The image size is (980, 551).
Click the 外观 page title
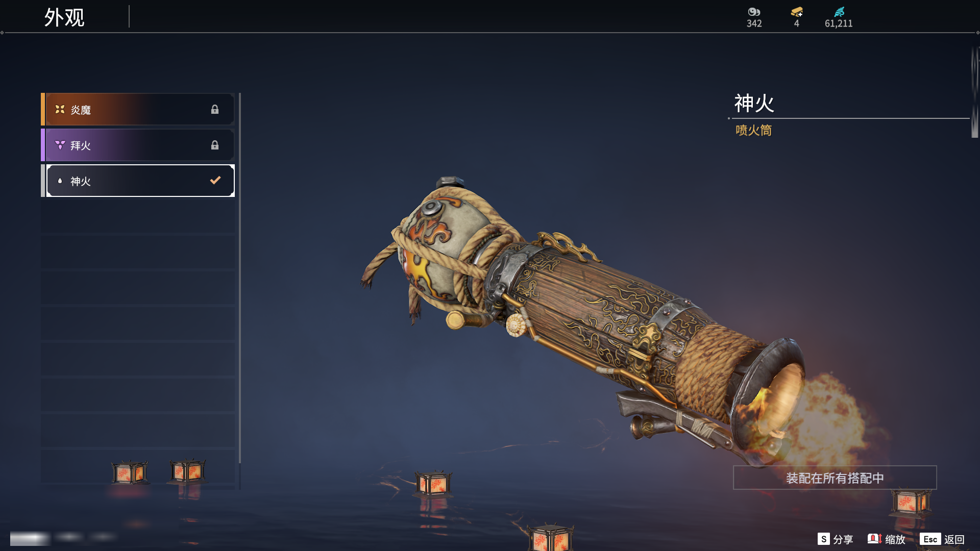tap(64, 17)
